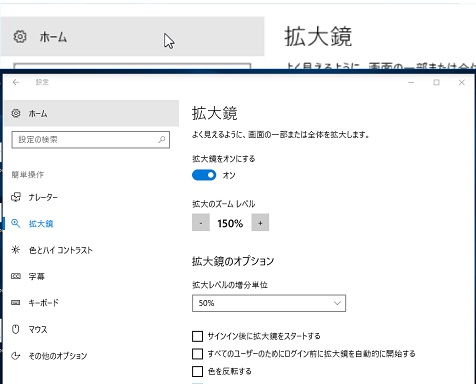The height and width of the screenshot is (384, 476).
Task: Click the ナレーター narrator icon in sidebar
Action: [x=16, y=197]
